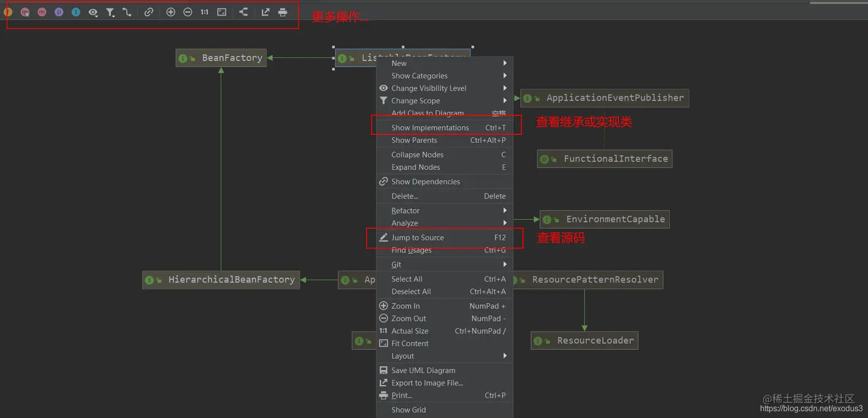Click the plus Zoom In toolbar icon
868x418 pixels.
point(170,12)
